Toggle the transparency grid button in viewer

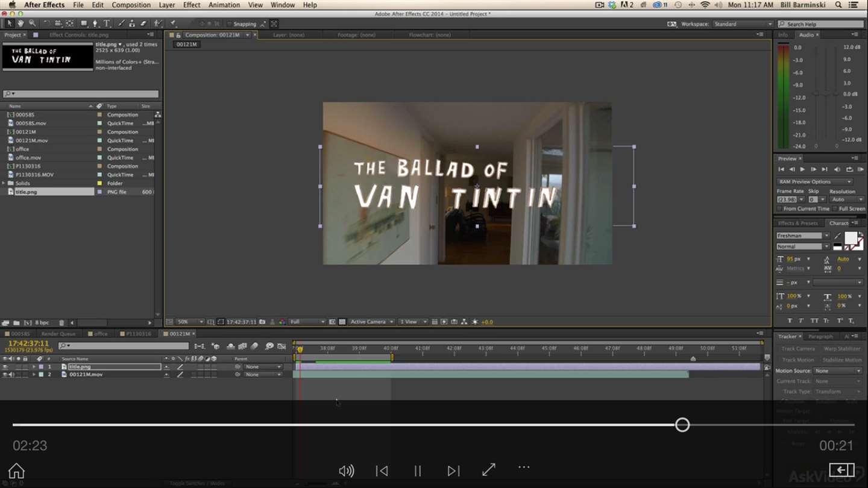coord(342,322)
